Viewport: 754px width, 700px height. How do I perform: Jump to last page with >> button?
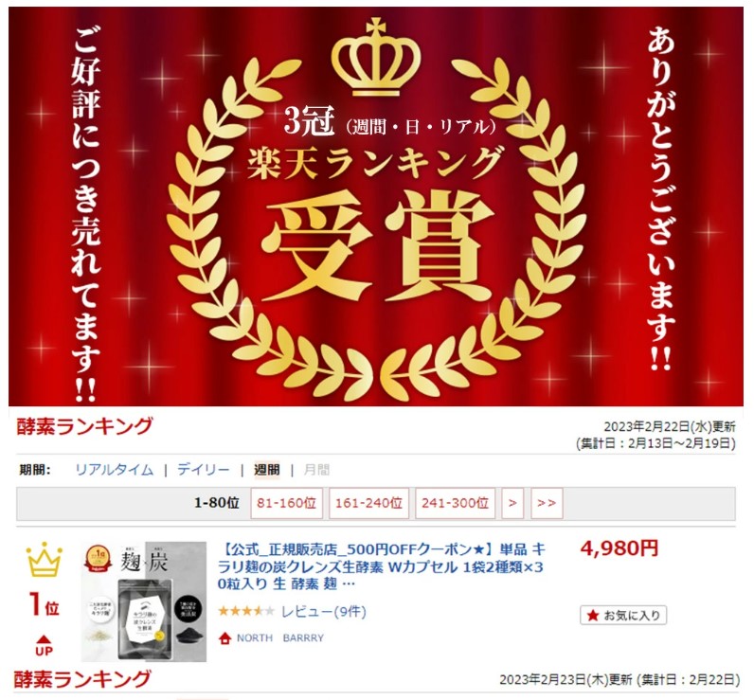coord(547,503)
